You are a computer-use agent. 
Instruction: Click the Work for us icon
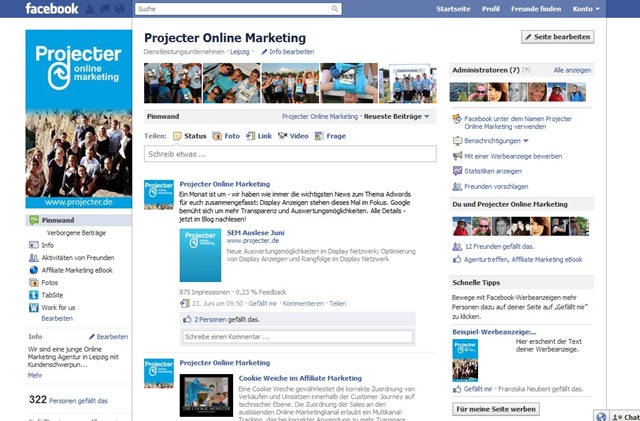click(x=33, y=307)
